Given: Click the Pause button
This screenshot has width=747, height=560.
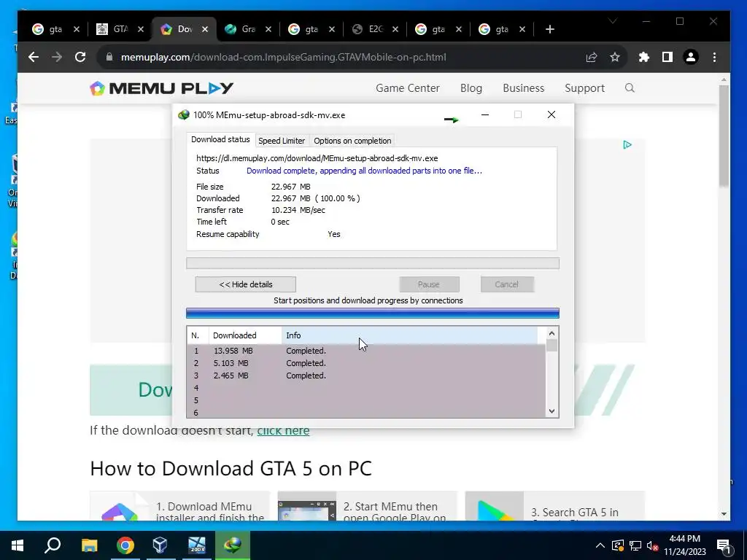Looking at the screenshot, I should click(x=429, y=284).
